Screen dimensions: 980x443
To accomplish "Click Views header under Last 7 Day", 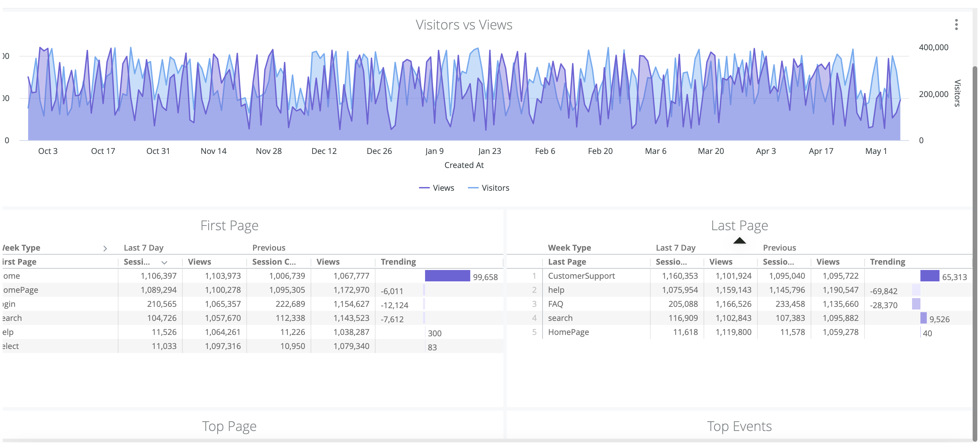I will coord(199,262).
